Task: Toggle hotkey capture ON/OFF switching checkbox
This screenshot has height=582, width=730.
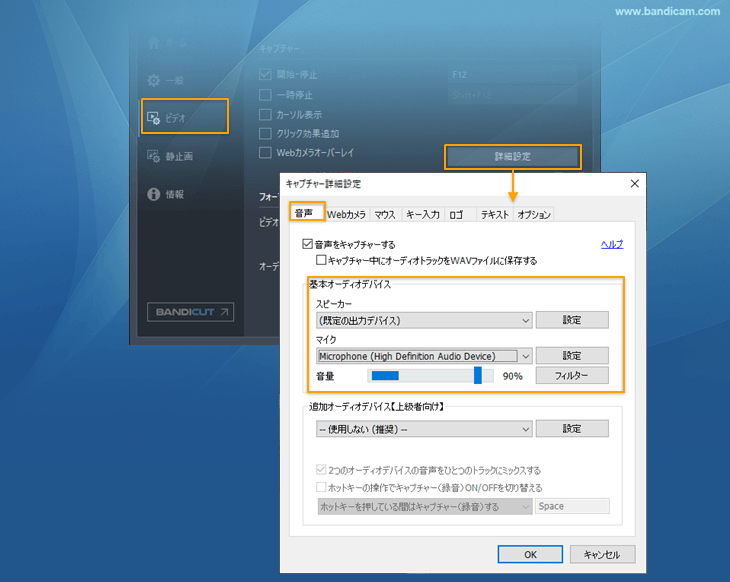Action: pyautogui.click(x=321, y=487)
